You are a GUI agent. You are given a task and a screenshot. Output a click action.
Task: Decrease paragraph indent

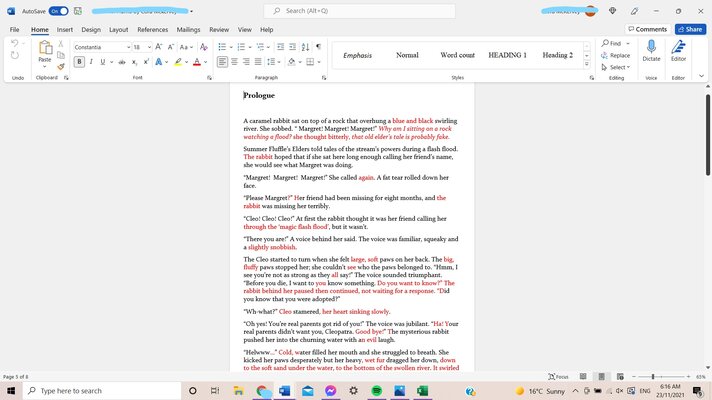coord(281,47)
